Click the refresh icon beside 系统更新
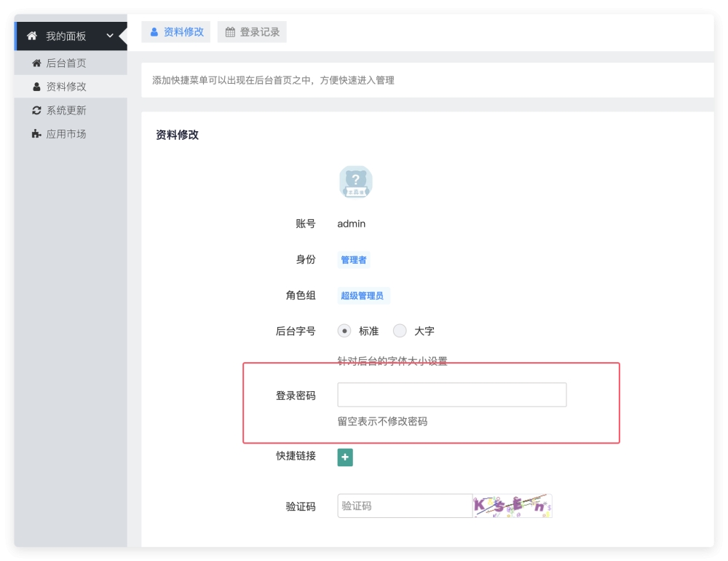This screenshot has width=728, height=561. point(36,110)
